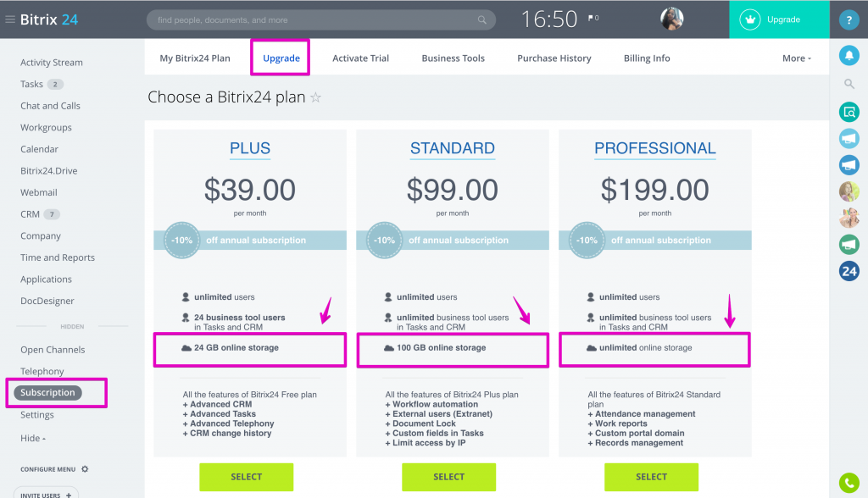Click the notifications bell icon
868x498 pixels.
point(849,55)
